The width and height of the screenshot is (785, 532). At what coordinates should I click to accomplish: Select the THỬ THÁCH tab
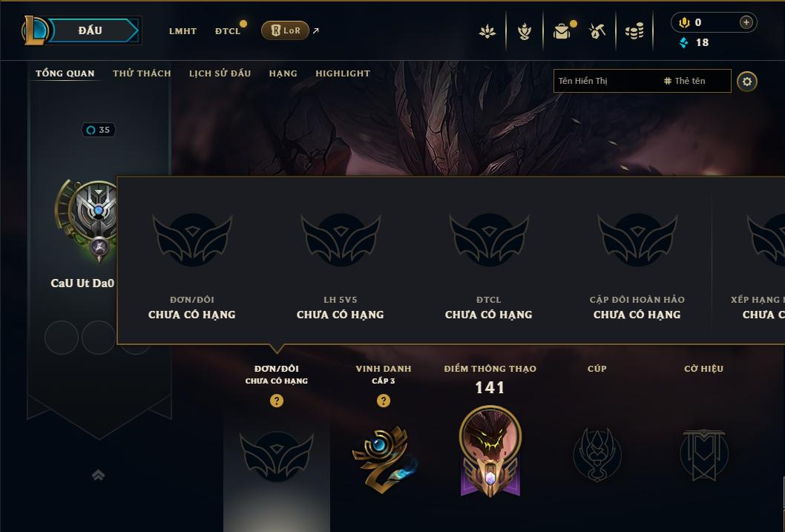(x=142, y=73)
